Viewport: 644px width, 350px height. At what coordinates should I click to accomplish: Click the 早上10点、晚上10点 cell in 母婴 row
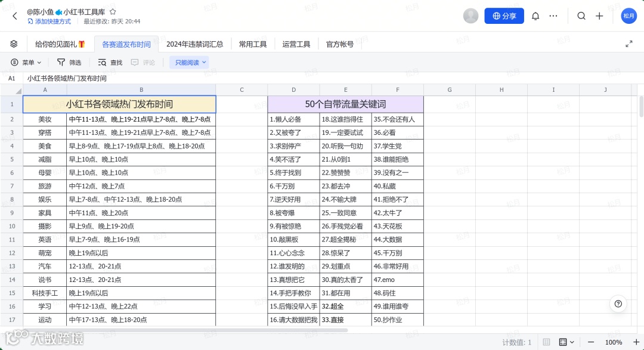pos(141,173)
